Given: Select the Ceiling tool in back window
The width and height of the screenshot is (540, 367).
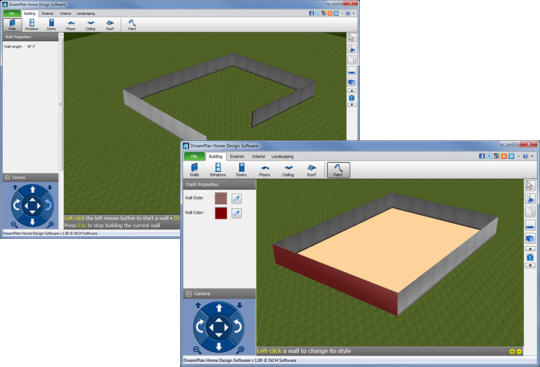Looking at the screenshot, I should pos(90,25).
